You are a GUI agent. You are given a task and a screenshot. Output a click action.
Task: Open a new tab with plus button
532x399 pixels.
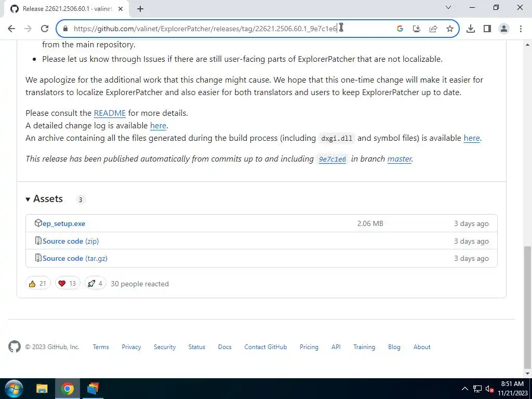[x=140, y=9]
